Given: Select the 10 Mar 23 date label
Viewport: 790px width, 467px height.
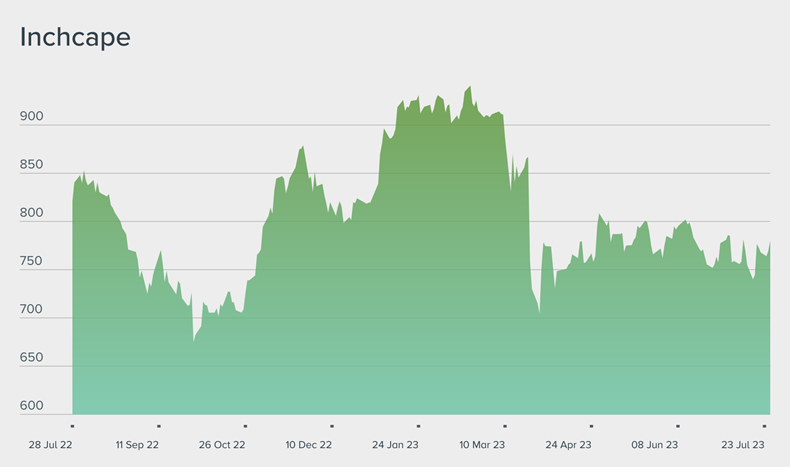Looking at the screenshot, I should 482,444.
